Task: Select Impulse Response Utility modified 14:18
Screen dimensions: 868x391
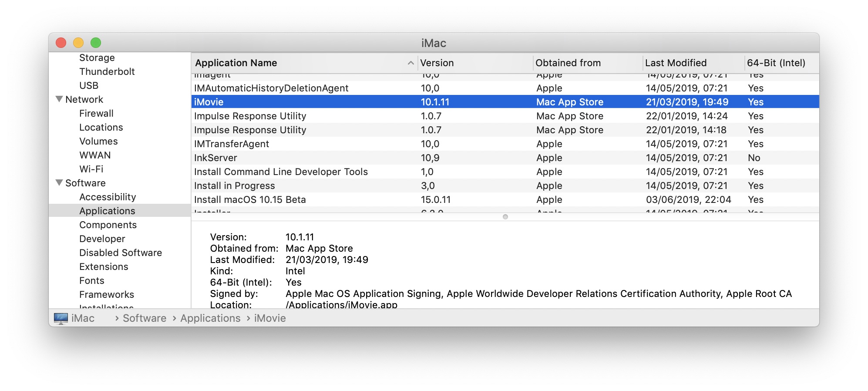Action: (505, 130)
